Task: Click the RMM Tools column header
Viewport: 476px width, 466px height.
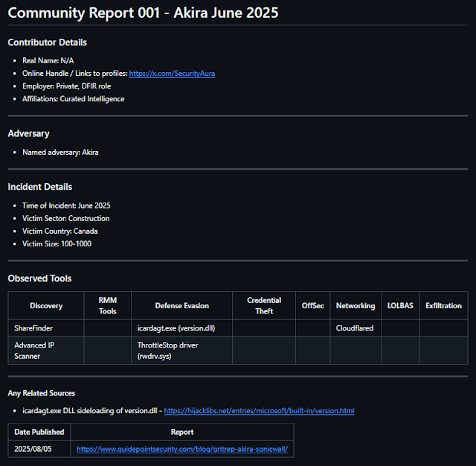Action: pos(108,305)
